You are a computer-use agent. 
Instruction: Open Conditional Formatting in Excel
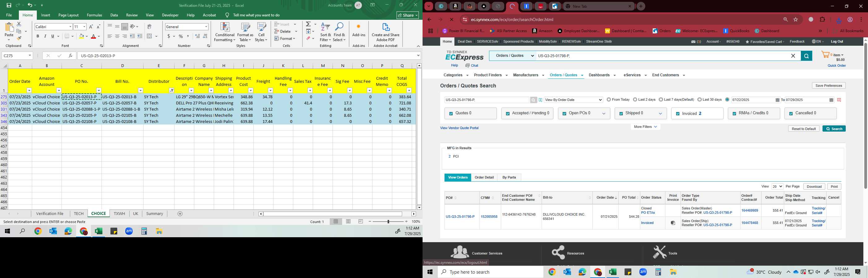[x=225, y=32]
